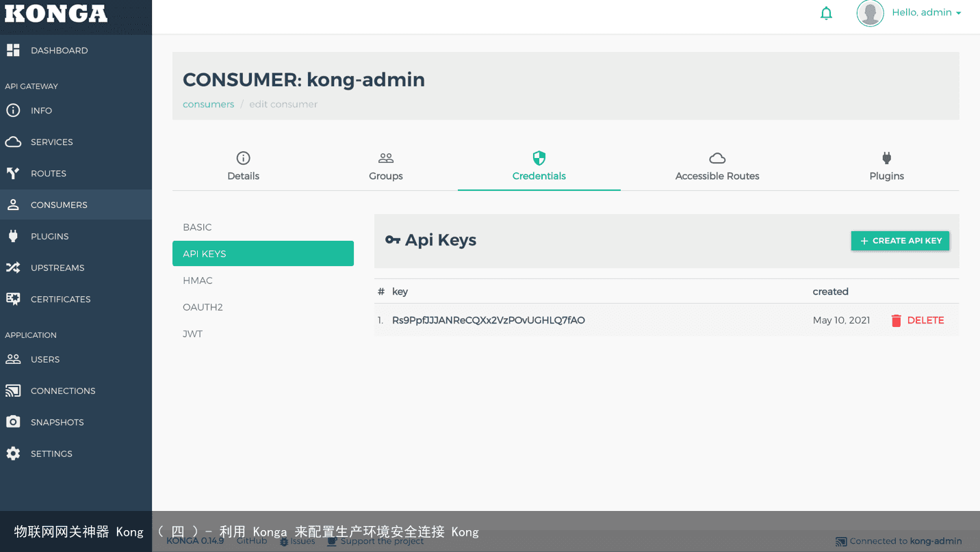Open the Hello, admin dropdown
This screenshot has width=980, height=552.
pyautogui.click(x=927, y=12)
